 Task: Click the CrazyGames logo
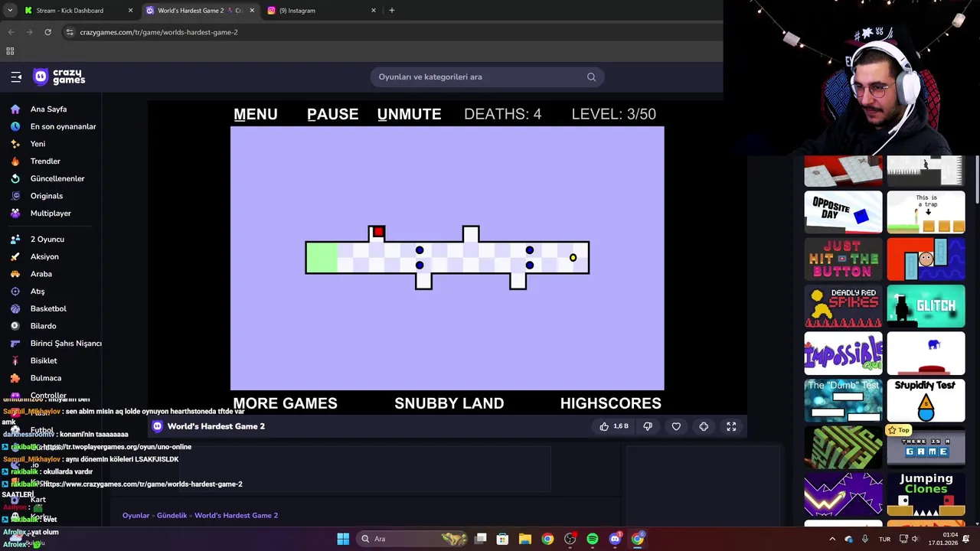(59, 77)
